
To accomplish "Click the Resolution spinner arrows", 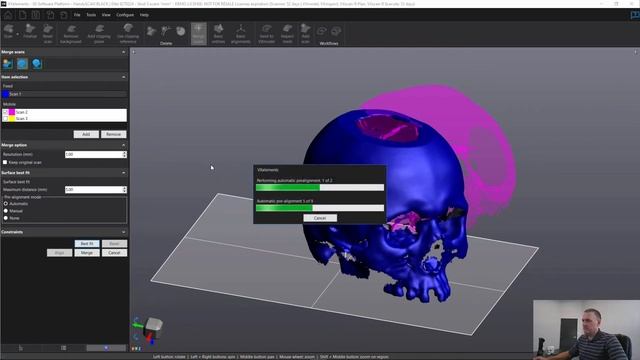I will (x=124, y=155).
